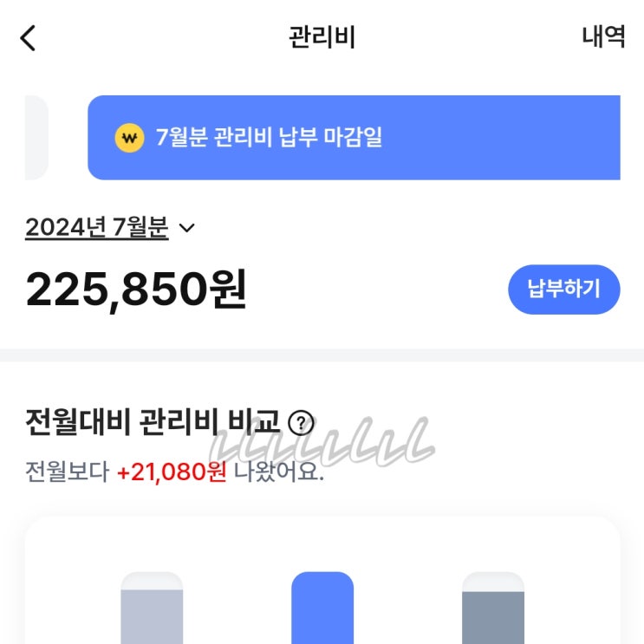
Task: Tap the yellow won coin icon
Action: coord(129,137)
